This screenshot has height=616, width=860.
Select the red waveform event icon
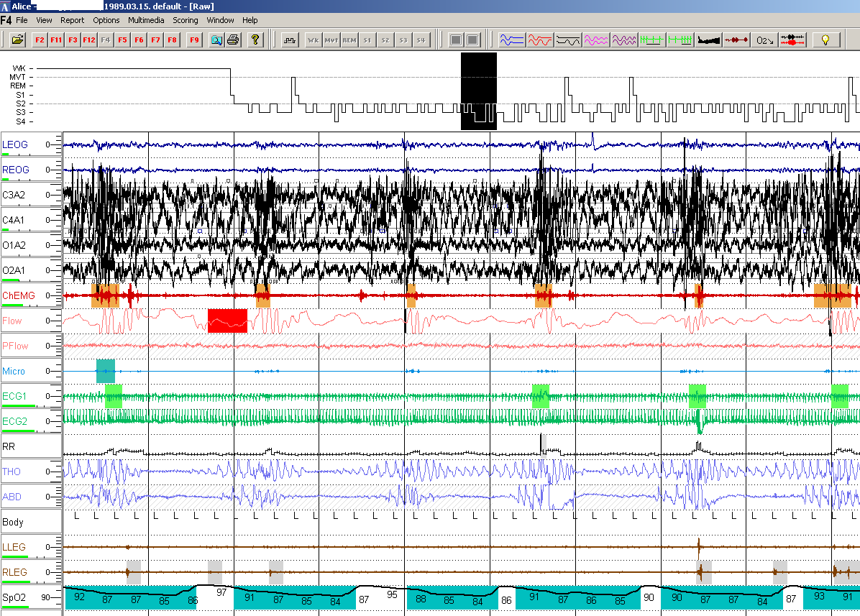540,40
